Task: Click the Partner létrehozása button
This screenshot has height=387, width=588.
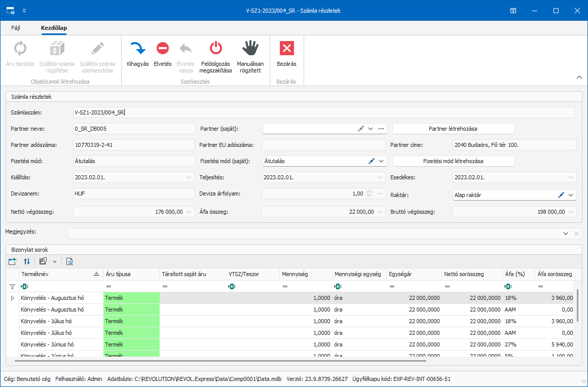Action: click(x=453, y=129)
